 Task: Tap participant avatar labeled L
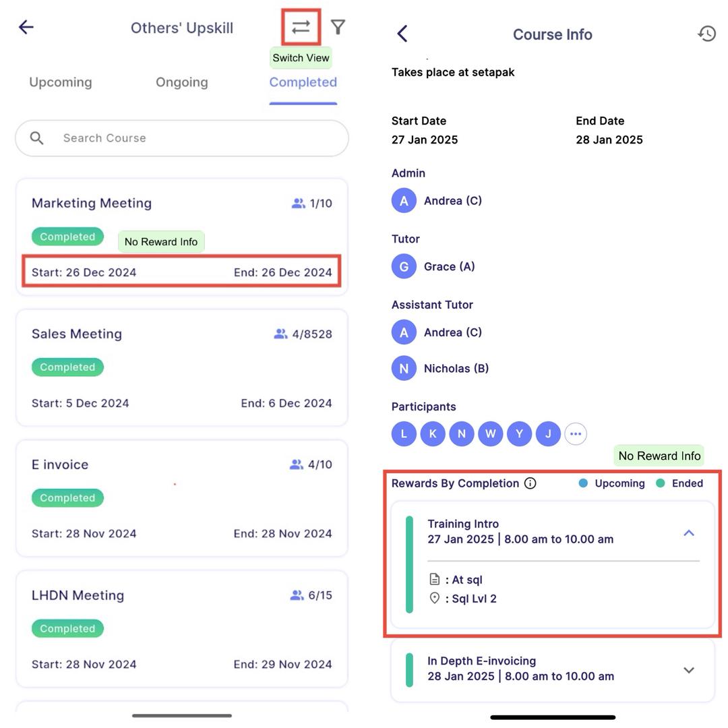pos(404,434)
